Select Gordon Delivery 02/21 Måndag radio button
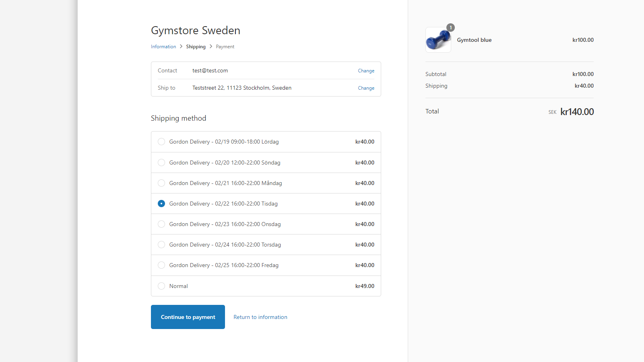The height and width of the screenshot is (362, 644). (x=161, y=183)
